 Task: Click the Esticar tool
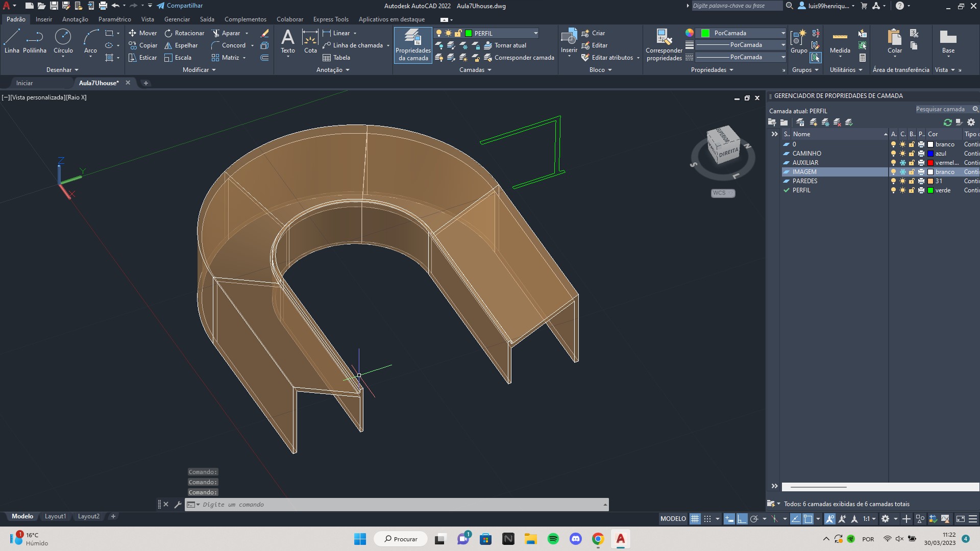point(143,58)
